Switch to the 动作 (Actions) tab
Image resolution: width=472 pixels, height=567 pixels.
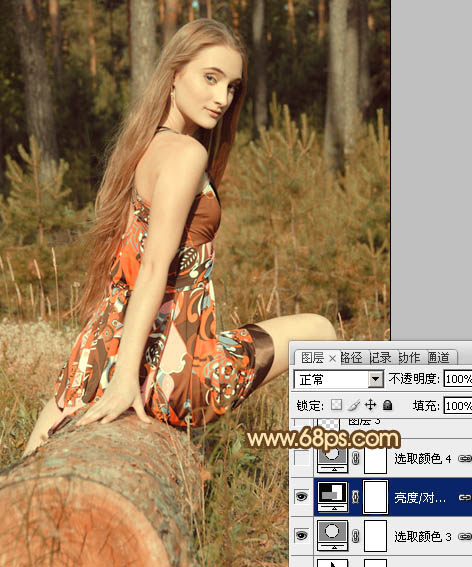pyautogui.click(x=409, y=358)
